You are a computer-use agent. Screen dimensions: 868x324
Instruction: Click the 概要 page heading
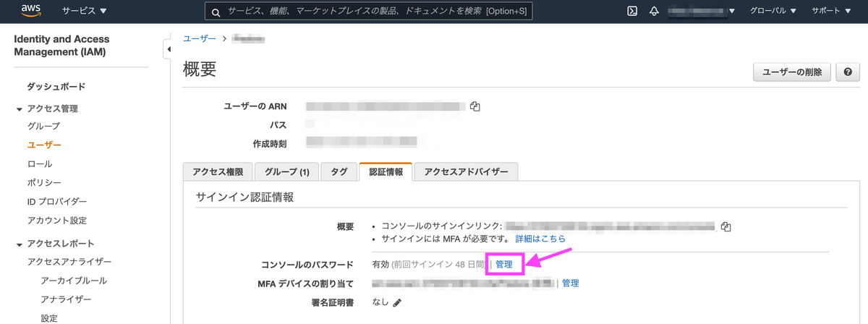click(199, 69)
